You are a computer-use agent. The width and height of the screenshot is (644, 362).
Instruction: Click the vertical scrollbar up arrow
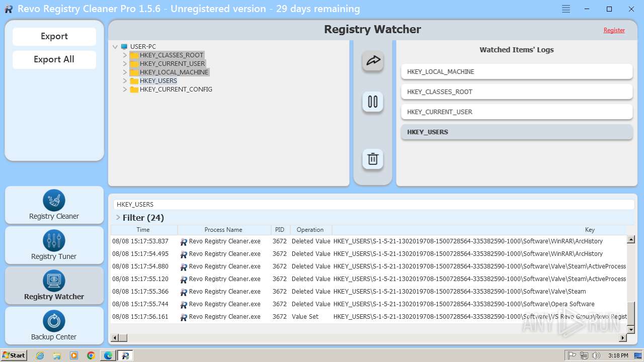631,239
